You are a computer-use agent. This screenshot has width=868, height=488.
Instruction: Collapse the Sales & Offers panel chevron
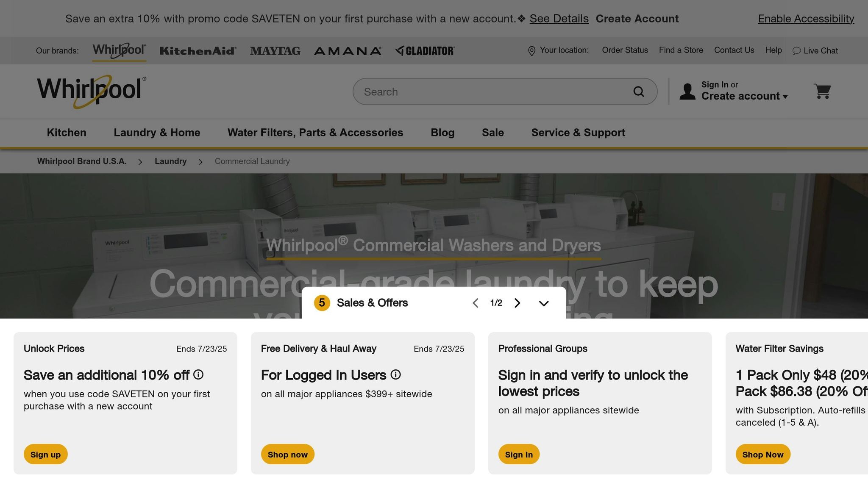coord(544,303)
